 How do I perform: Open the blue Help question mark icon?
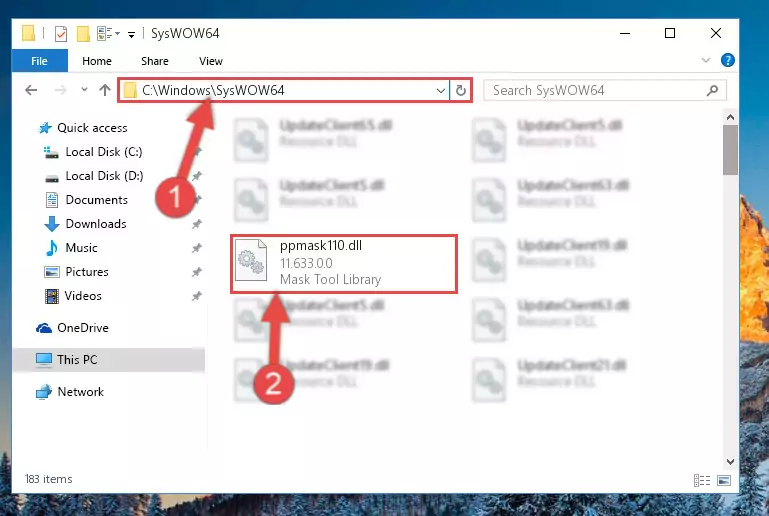728,60
